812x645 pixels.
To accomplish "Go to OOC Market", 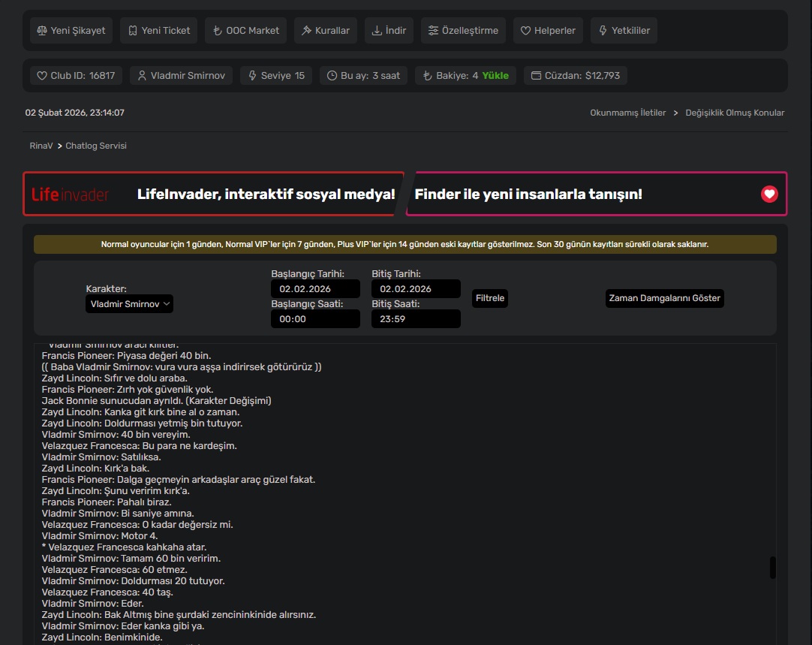I will pyautogui.click(x=245, y=31).
